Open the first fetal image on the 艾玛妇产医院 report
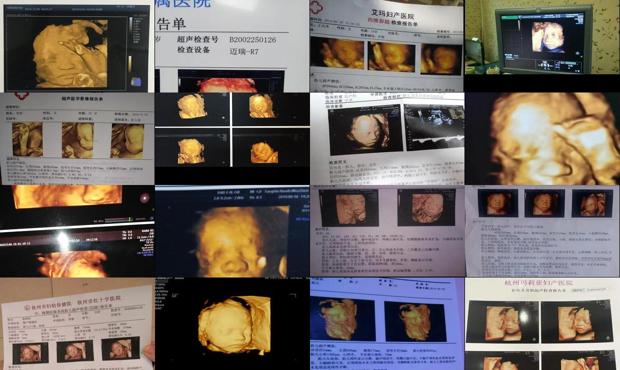The height and width of the screenshot is (370, 620). point(337,54)
